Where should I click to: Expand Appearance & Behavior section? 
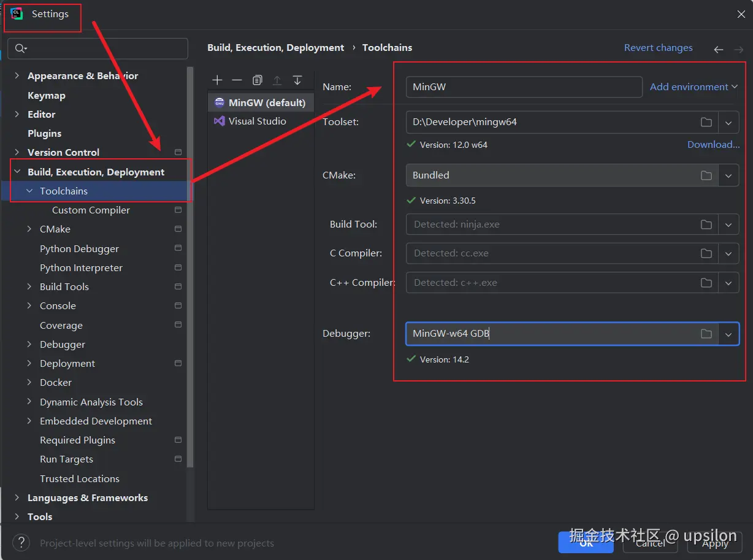(17, 76)
